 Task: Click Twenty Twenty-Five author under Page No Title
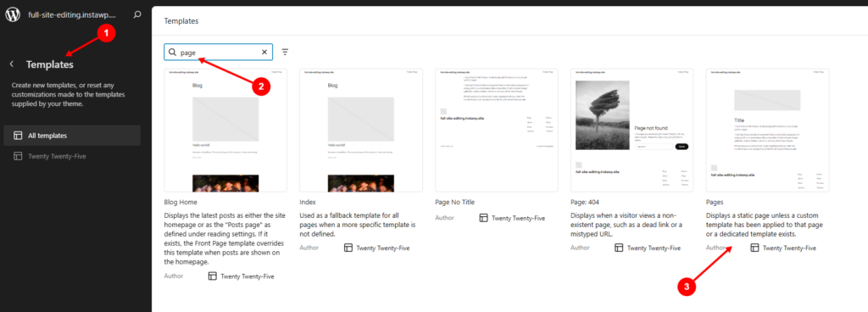[518, 218]
